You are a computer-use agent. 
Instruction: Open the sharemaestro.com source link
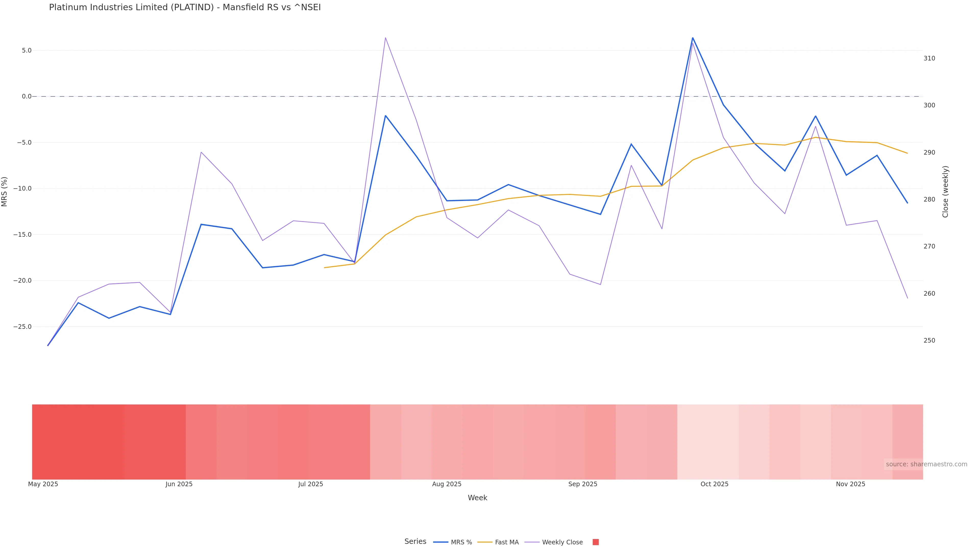[926, 464]
